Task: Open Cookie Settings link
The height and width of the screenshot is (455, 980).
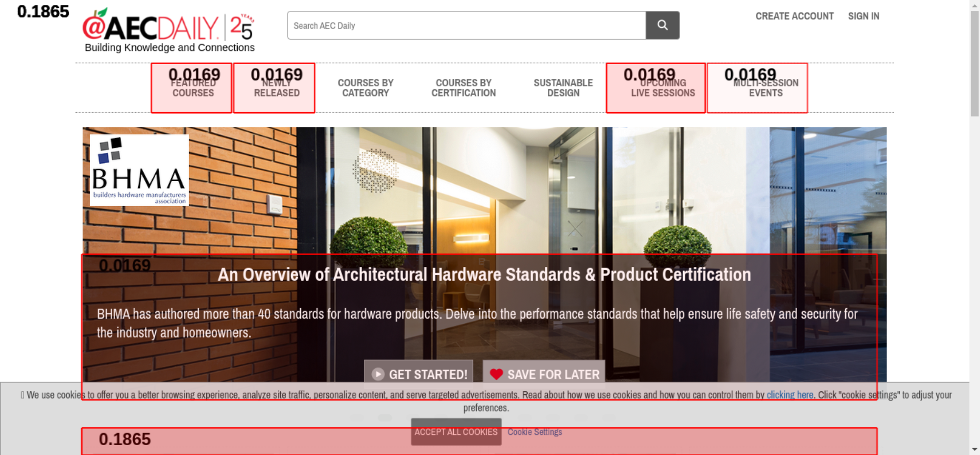Action: point(534,432)
